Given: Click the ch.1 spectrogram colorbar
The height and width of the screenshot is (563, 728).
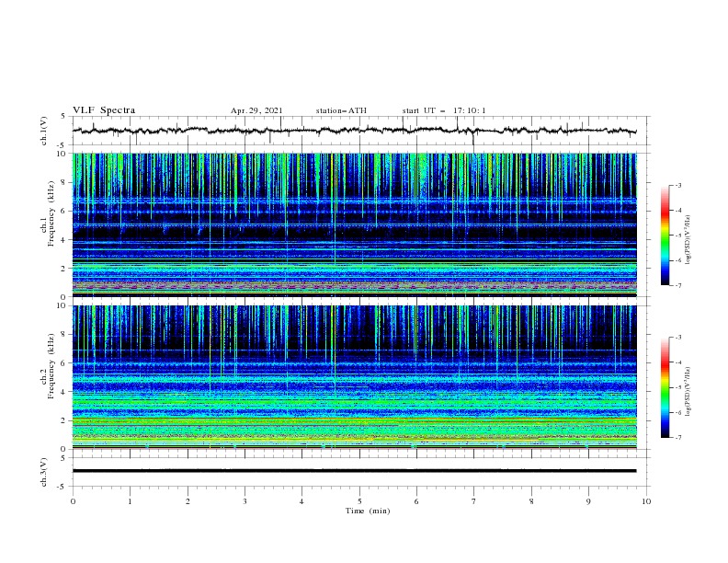Looking at the screenshot, I should pyautogui.click(x=665, y=236).
